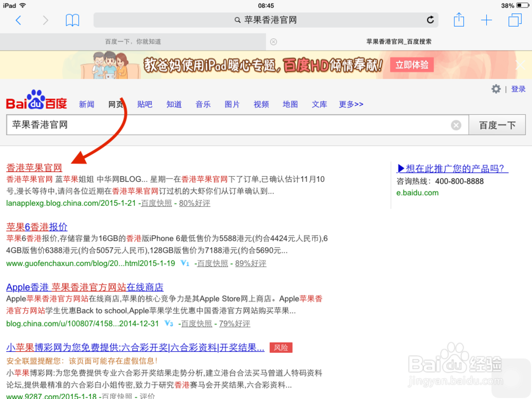Click 想在此推广您的产品吗？ link
The image size is (532, 399).
453,169
